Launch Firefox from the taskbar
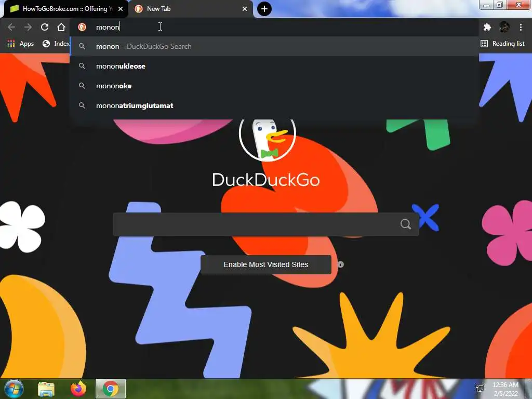 point(78,389)
